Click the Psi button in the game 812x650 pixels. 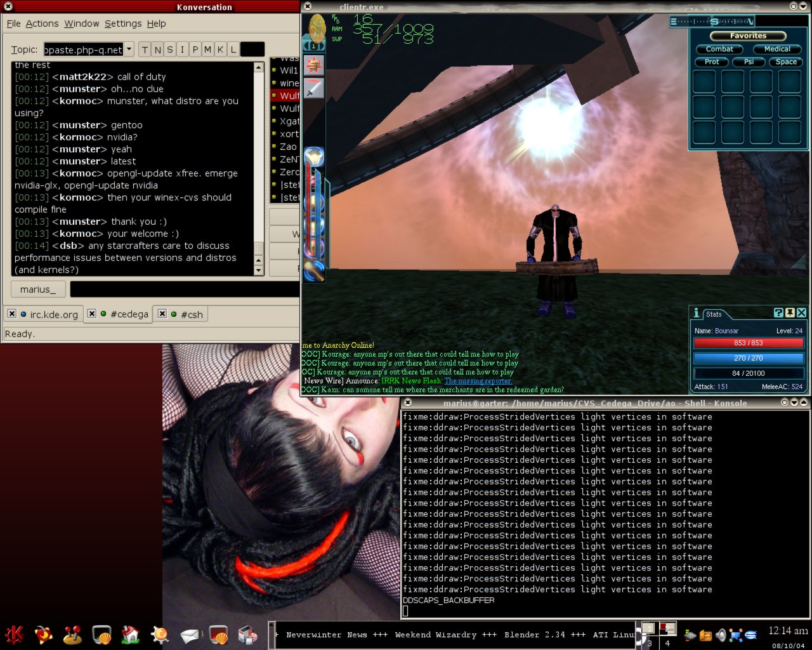point(749,62)
